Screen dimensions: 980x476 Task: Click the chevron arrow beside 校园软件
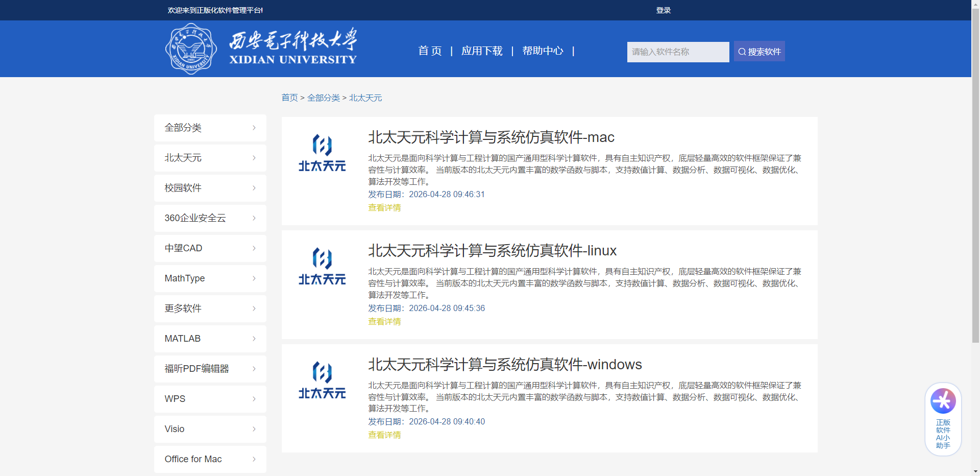(x=254, y=188)
